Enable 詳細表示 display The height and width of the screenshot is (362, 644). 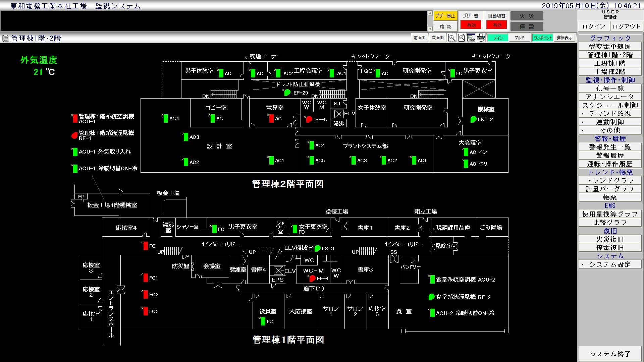[x=564, y=38]
